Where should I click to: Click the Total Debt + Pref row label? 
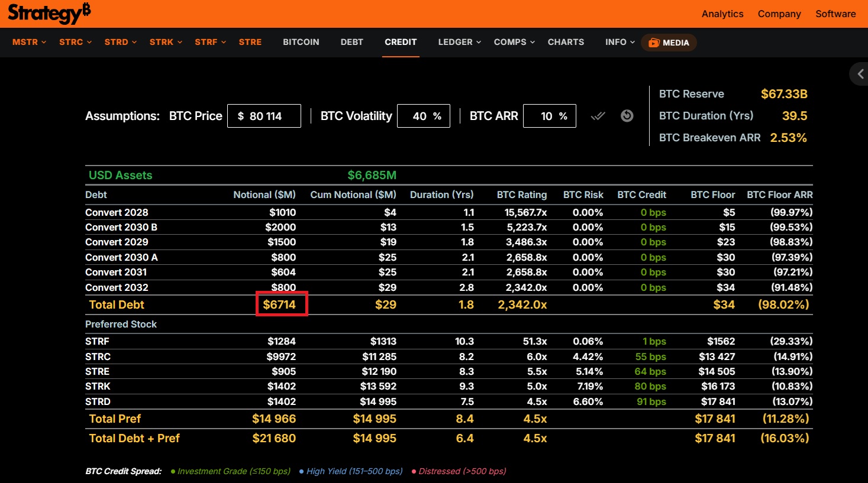point(134,438)
